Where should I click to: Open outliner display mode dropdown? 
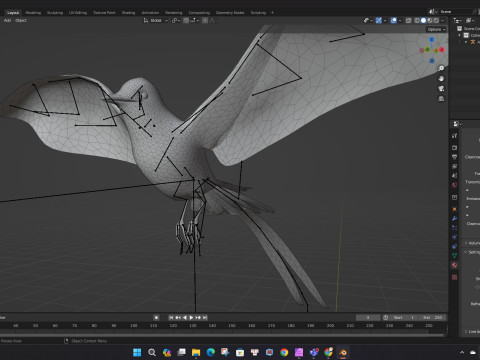[x=470, y=20]
